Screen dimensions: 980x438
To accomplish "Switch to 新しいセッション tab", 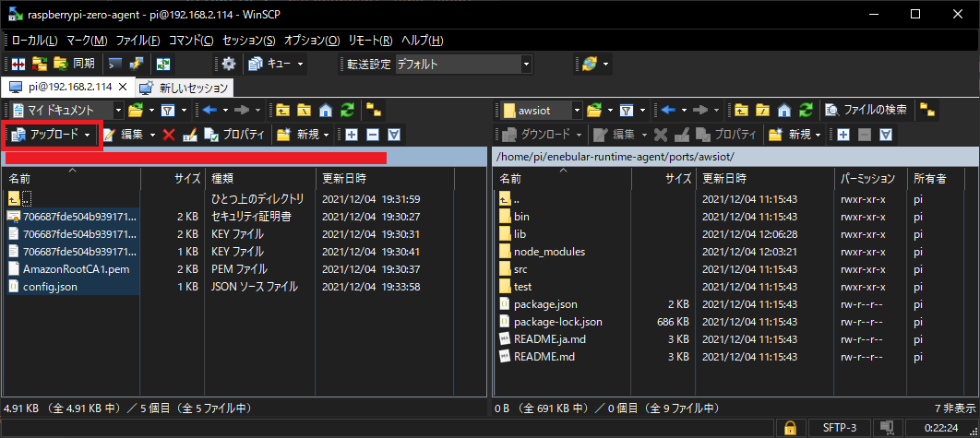I will click(x=184, y=88).
